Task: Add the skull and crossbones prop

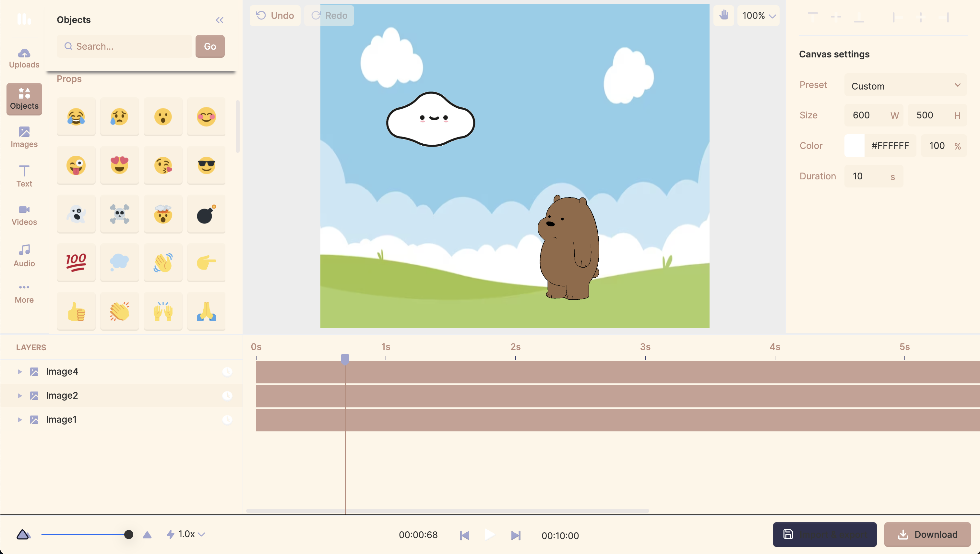Action: 119,214
